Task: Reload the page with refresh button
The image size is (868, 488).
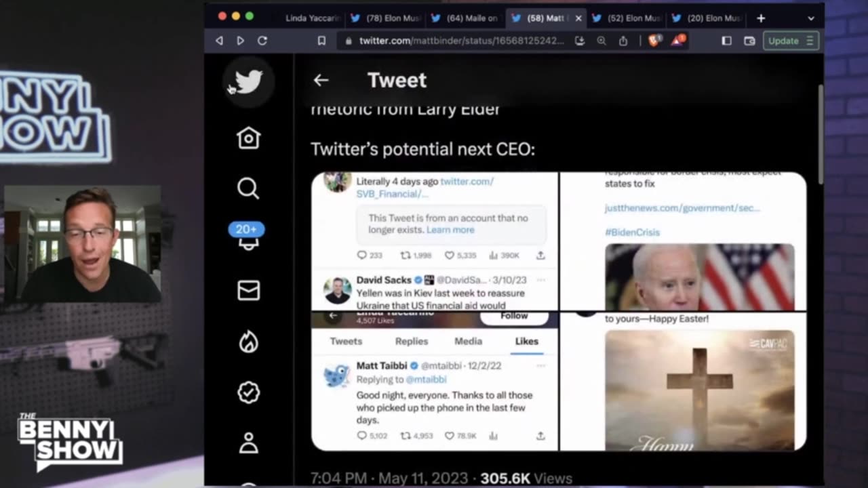Action: (x=262, y=41)
